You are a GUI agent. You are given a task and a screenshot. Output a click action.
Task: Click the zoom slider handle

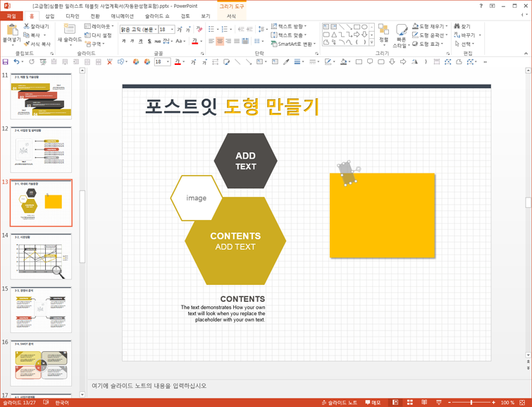click(x=471, y=403)
